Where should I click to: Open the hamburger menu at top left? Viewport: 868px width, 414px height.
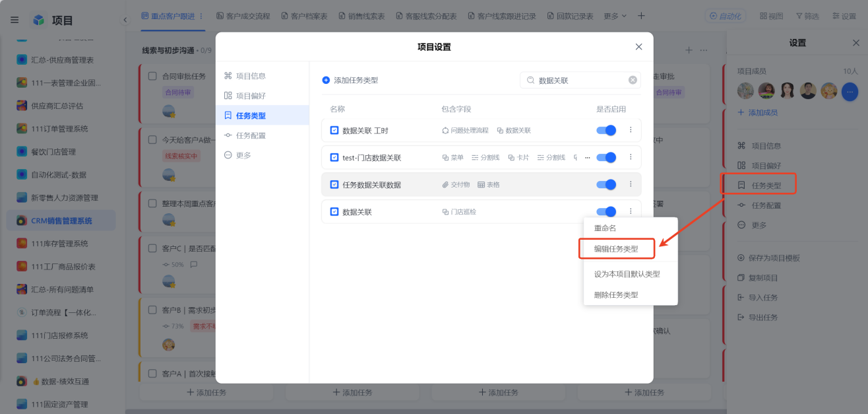point(15,20)
